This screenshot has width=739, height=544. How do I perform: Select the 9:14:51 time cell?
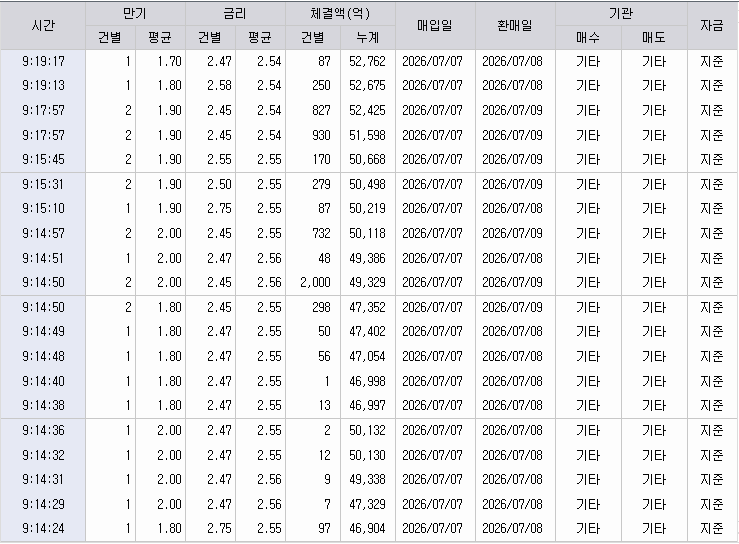[43, 258]
